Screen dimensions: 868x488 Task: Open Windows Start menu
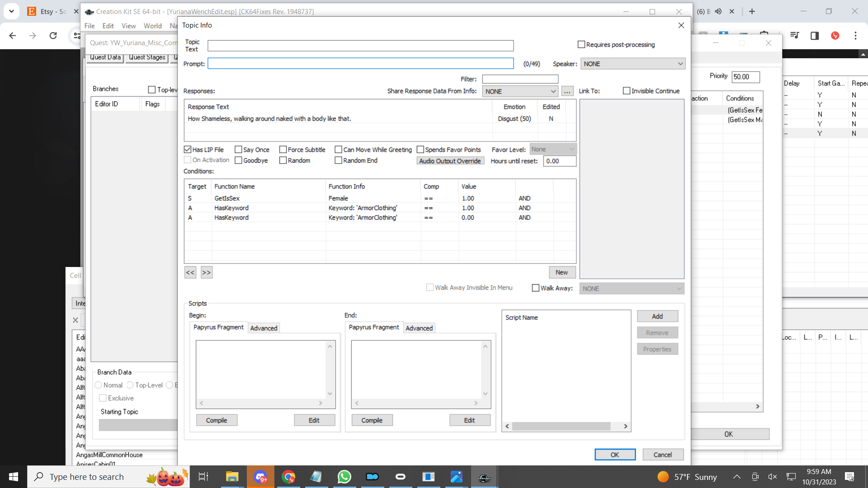pos(14,477)
